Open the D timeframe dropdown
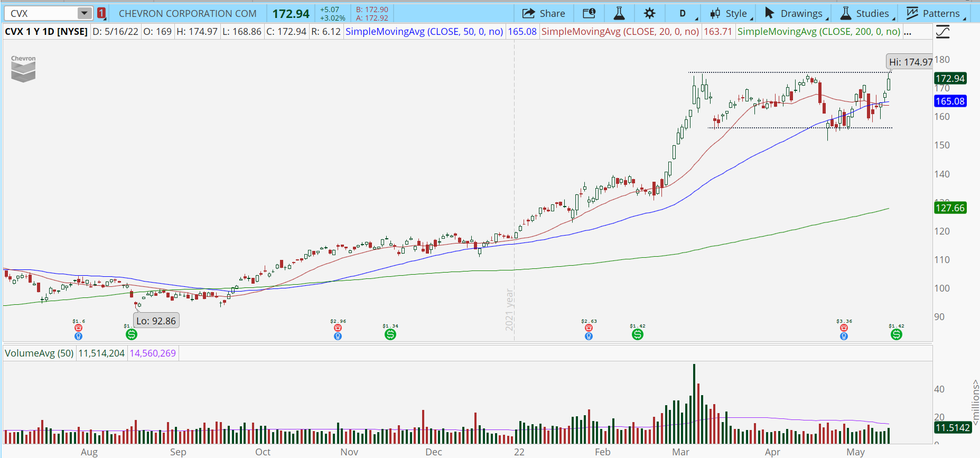 (x=682, y=13)
